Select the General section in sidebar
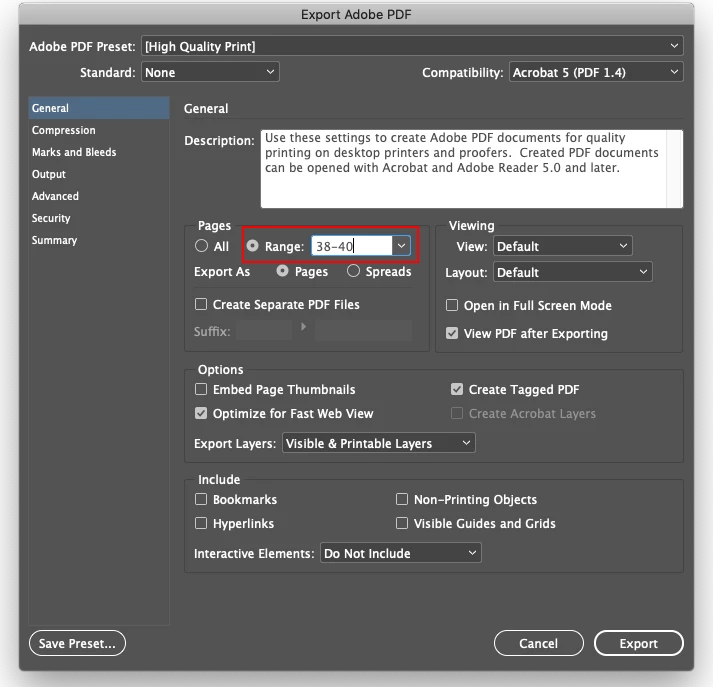 99,108
